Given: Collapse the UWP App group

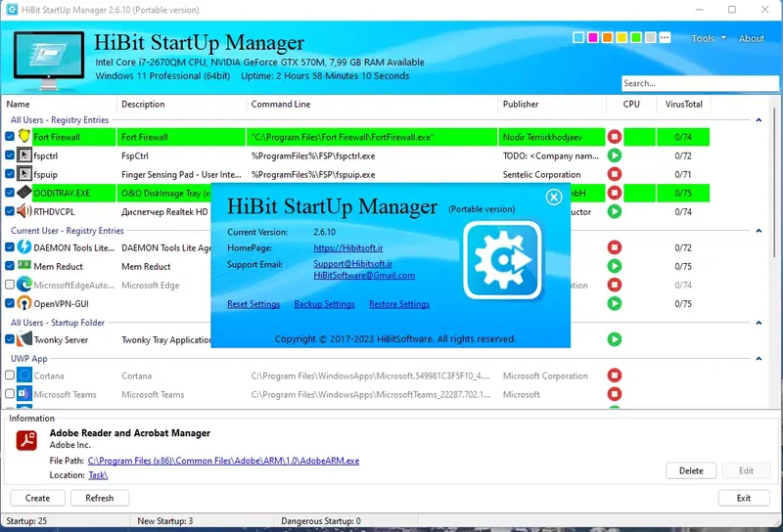Looking at the screenshot, I should point(759,358).
